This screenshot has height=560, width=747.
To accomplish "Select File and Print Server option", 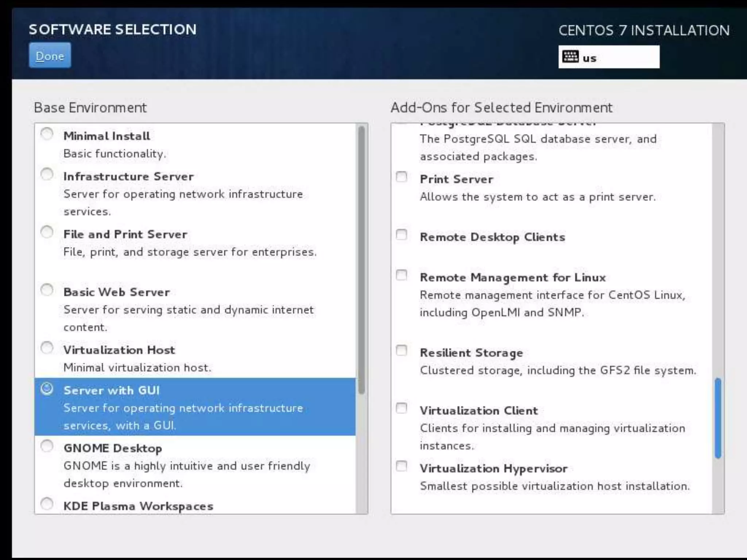I will coord(47,232).
